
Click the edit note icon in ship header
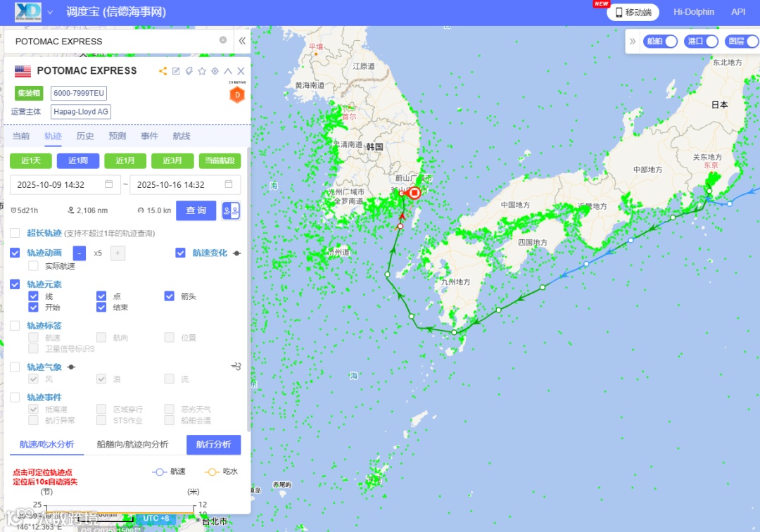click(x=176, y=71)
